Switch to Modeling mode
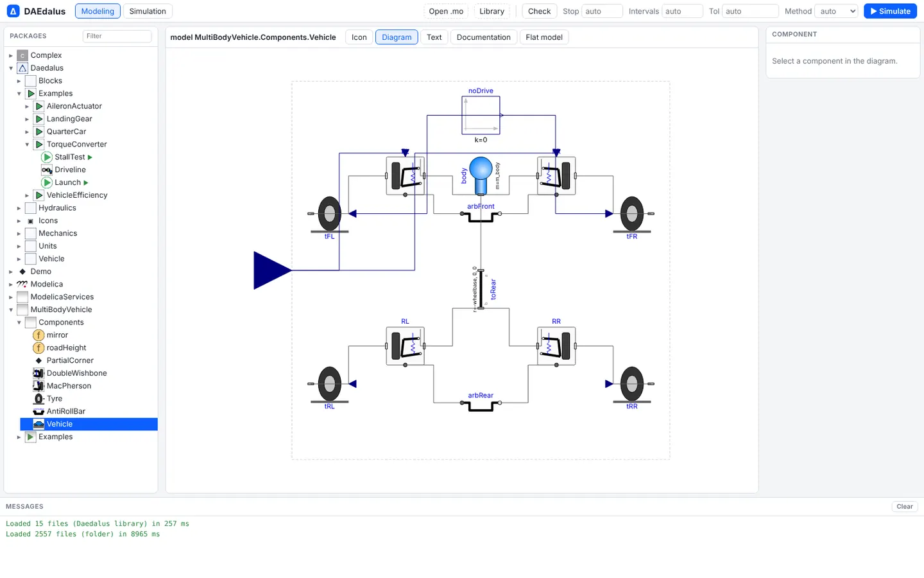 tap(98, 11)
